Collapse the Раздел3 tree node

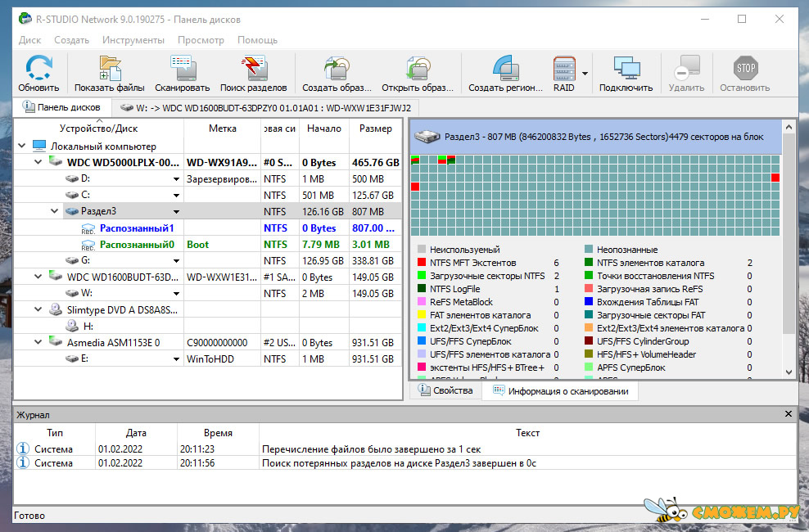[x=54, y=211]
